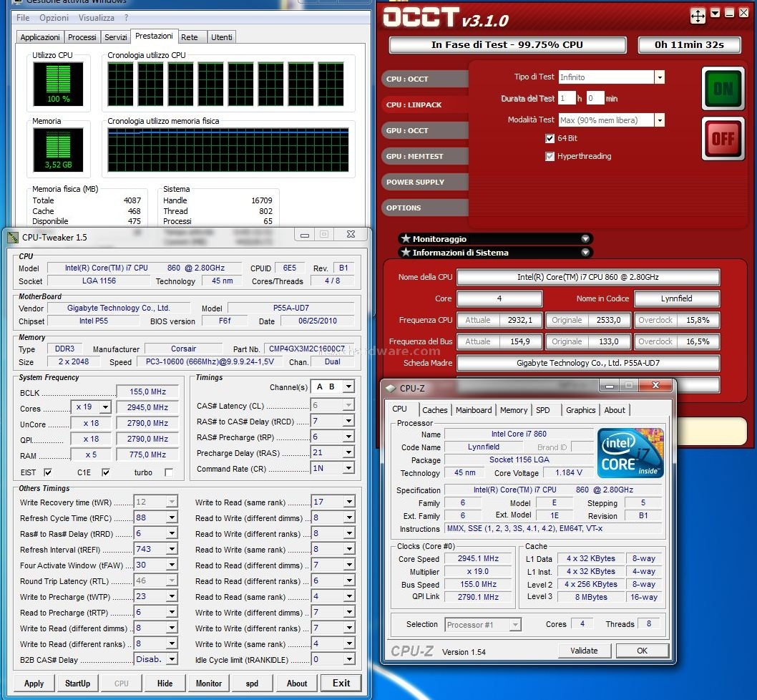This screenshot has width=757, height=700.
Task: Switch to the SPD tab in CPU-Z
Action: pos(543,410)
